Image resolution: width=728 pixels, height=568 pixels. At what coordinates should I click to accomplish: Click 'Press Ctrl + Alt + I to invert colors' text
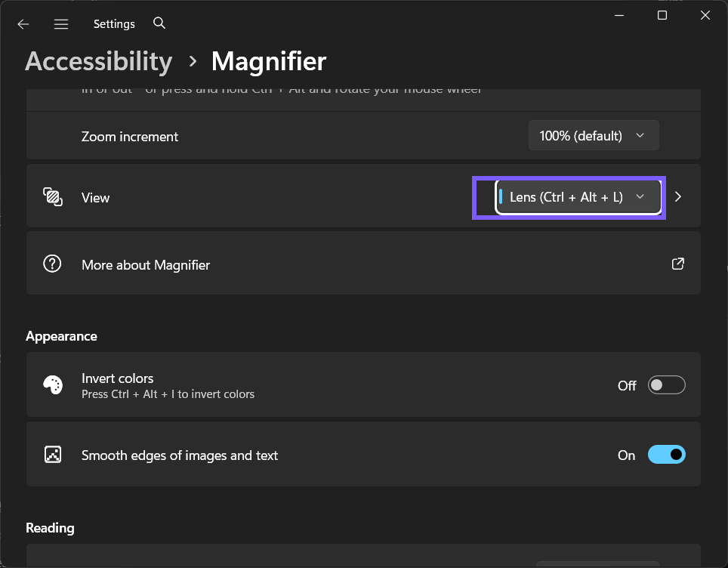point(168,394)
